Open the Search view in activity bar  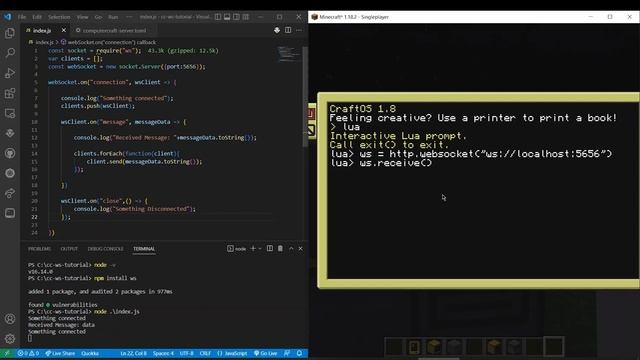tap(10, 53)
